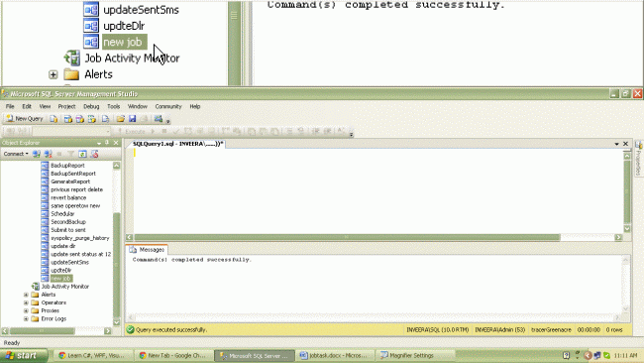This screenshot has width=644, height=363.
Task: Select the update sent status at 12 job
Action: click(x=80, y=254)
